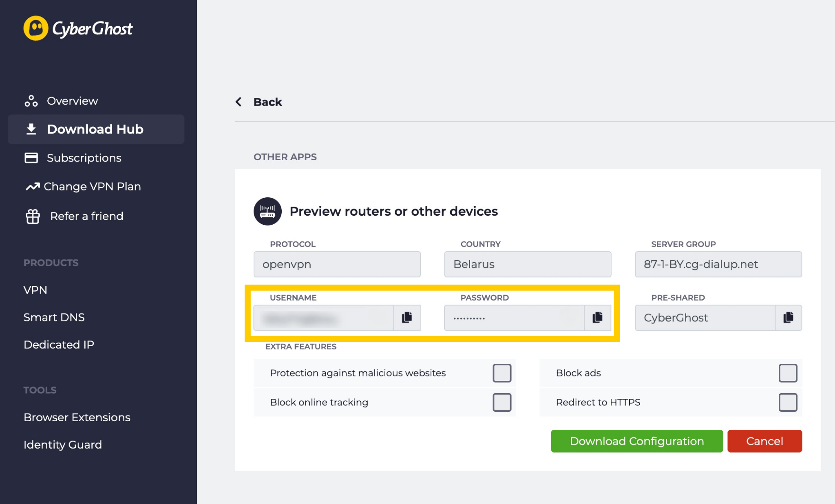Click the COUNTRY field label
Image resolution: width=835 pixels, height=504 pixels.
click(x=481, y=244)
